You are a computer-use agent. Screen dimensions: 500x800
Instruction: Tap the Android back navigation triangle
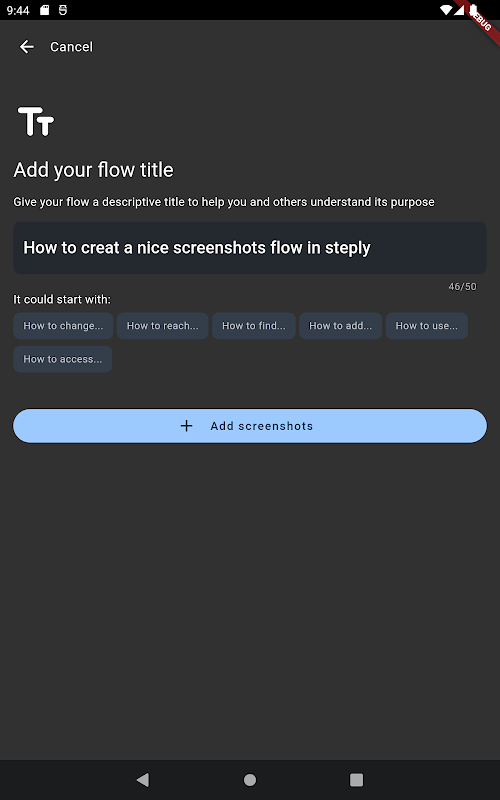point(143,780)
